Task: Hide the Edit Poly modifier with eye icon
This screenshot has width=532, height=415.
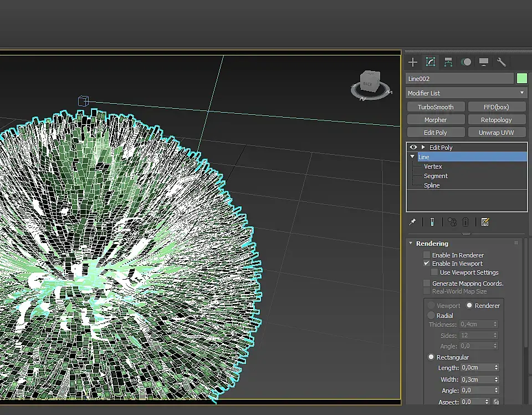Action: click(x=413, y=148)
